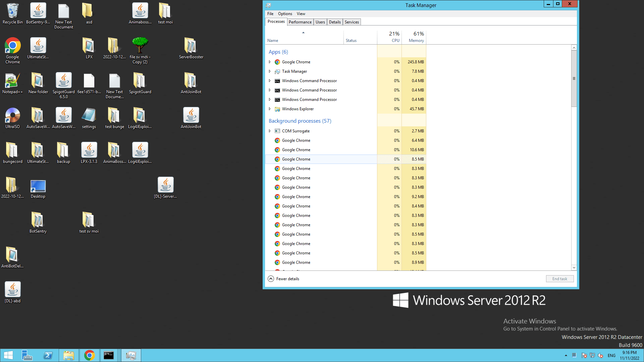Open the Options menu
This screenshot has height=362, width=644.
(x=285, y=14)
